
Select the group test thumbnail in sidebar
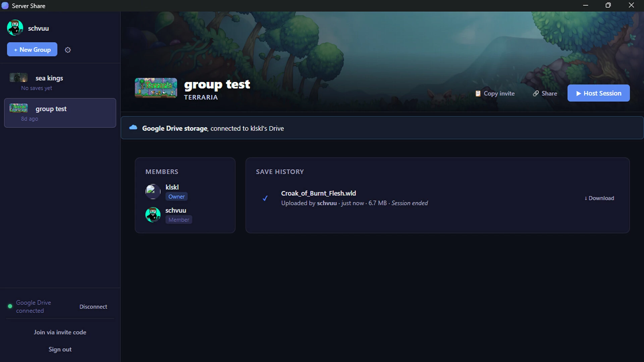point(18,108)
